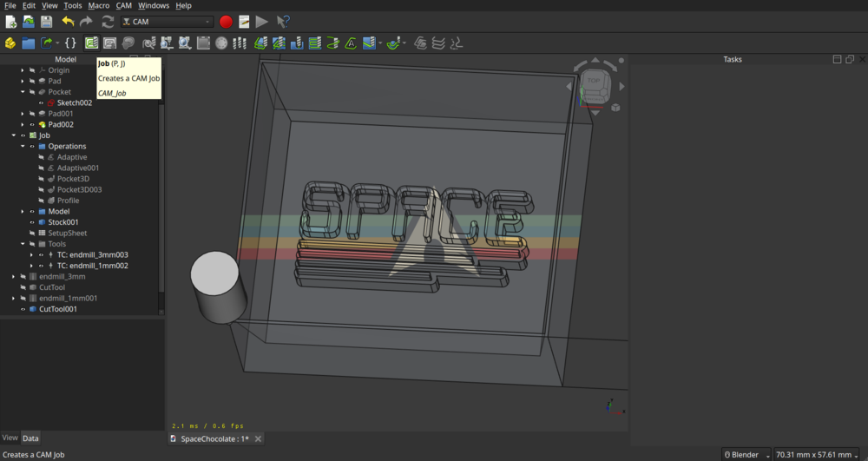Image resolution: width=868 pixels, height=461 pixels.
Task: Toggle visibility of Sketch002
Action: click(x=41, y=103)
